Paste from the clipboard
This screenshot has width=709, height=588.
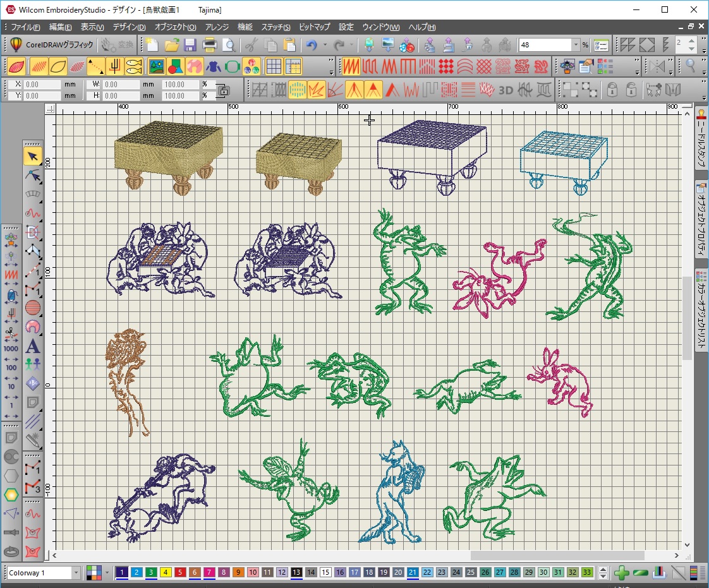click(289, 45)
